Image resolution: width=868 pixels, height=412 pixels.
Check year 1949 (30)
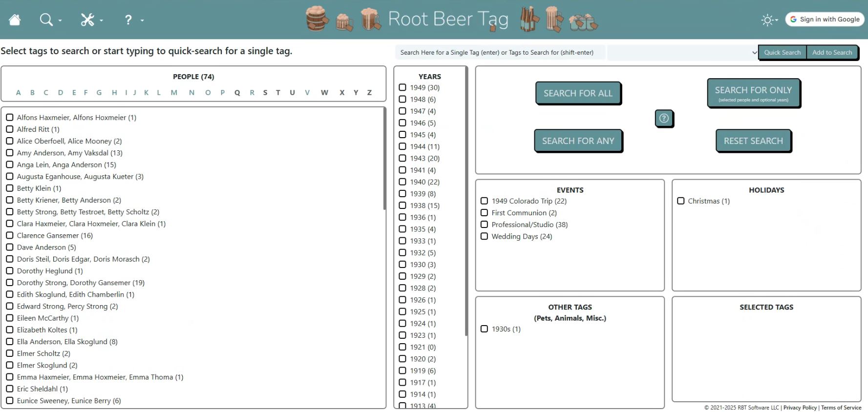tap(402, 87)
